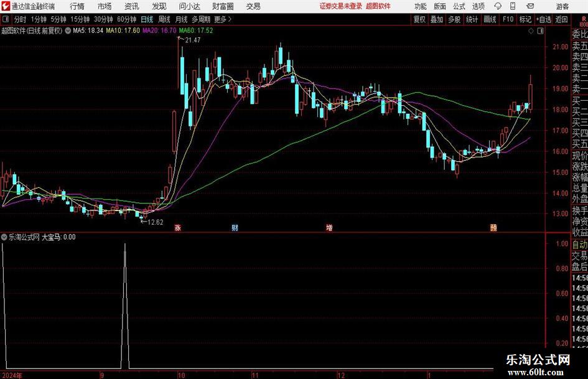Switch to the 15分钟 period tab

pyautogui.click(x=80, y=19)
